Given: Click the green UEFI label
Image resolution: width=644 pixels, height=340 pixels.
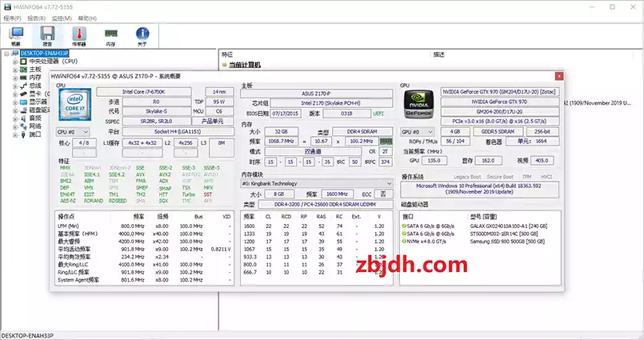Looking at the screenshot, I should [378, 114].
